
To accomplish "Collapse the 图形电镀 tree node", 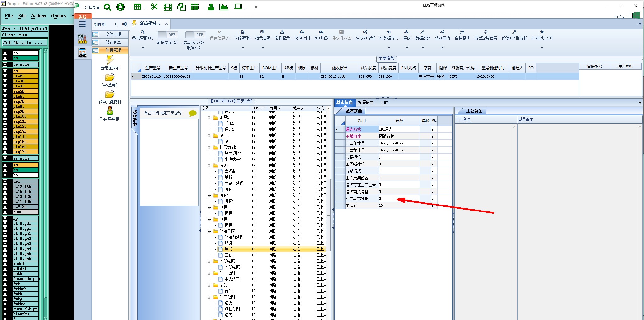I will pyautogui.click(x=209, y=261).
